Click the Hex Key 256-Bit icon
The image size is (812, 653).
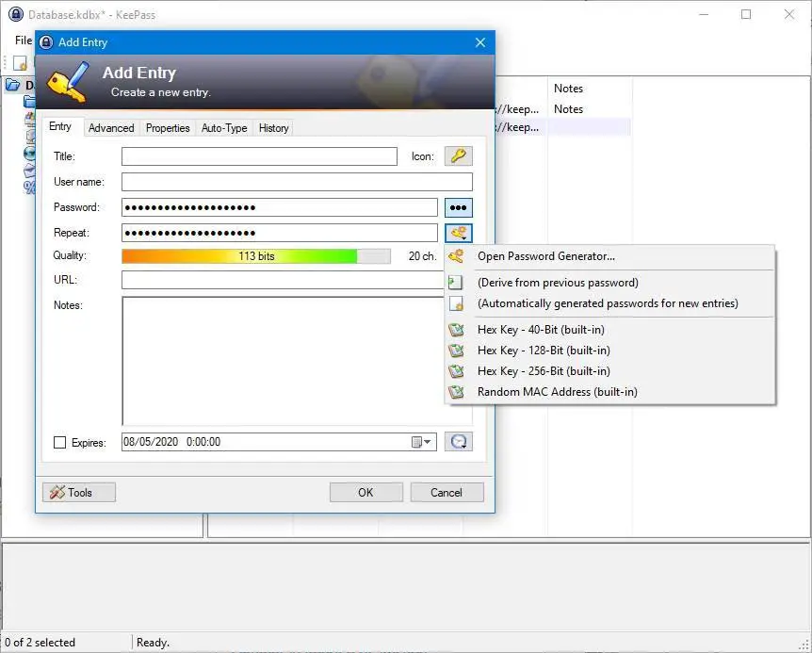(x=456, y=370)
